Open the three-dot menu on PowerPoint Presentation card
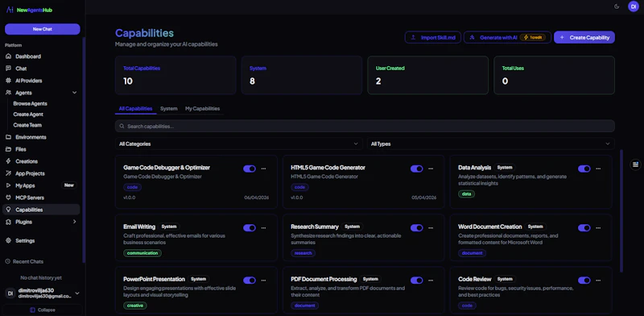This screenshot has height=316, width=644. 264,281
